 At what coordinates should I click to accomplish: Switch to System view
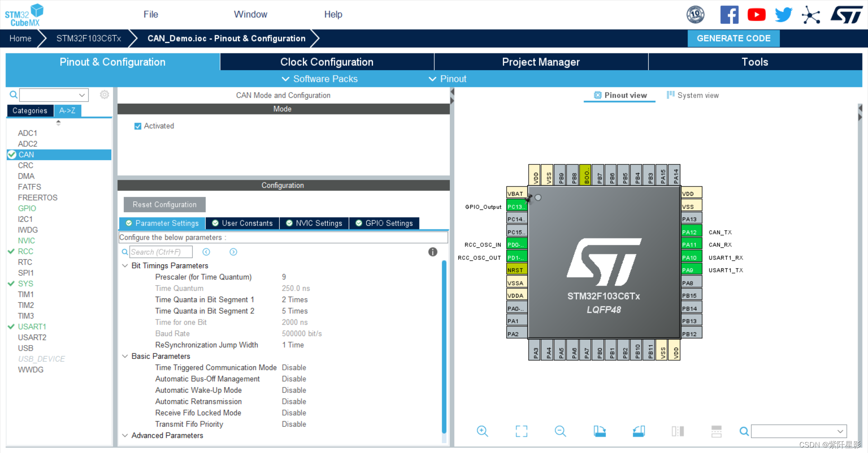coord(693,95)
